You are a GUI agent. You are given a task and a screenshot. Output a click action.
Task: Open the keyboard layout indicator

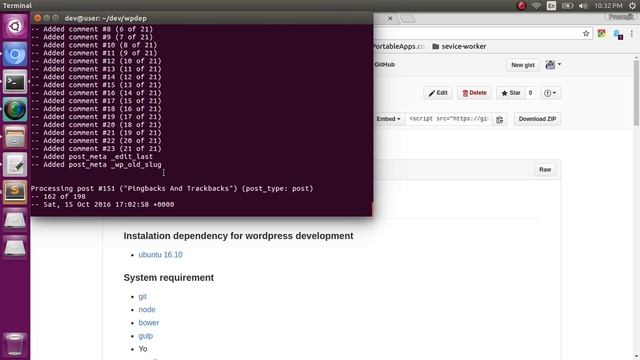551,6
